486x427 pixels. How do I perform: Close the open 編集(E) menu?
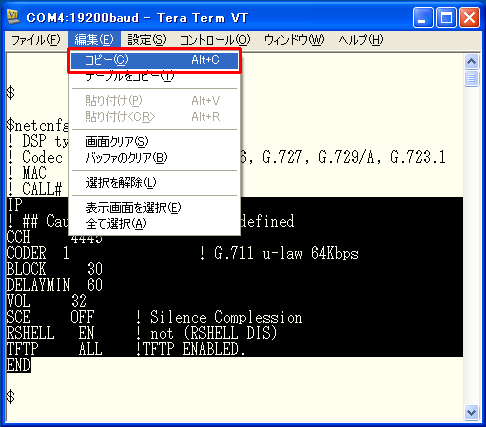(94, 40)
